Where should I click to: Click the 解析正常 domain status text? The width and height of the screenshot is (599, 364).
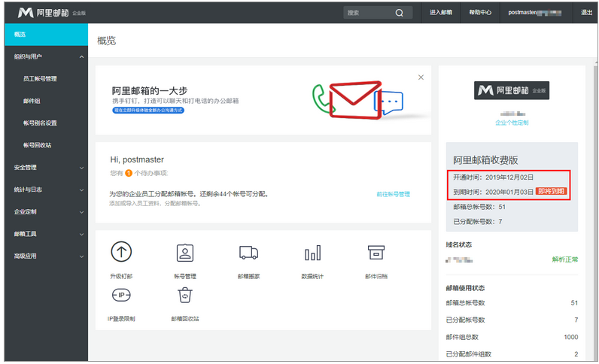pyautogui.click(x=565, y=259)
